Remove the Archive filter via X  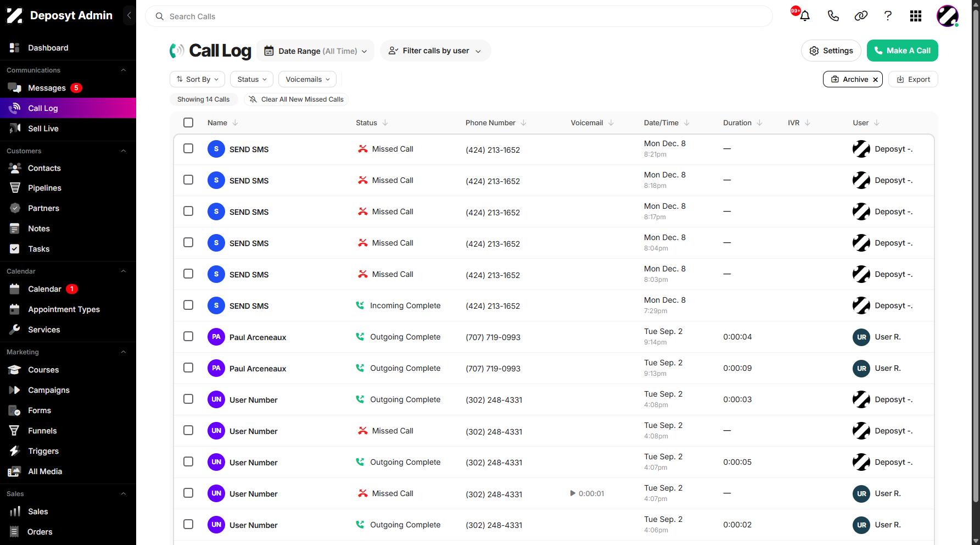876,80
